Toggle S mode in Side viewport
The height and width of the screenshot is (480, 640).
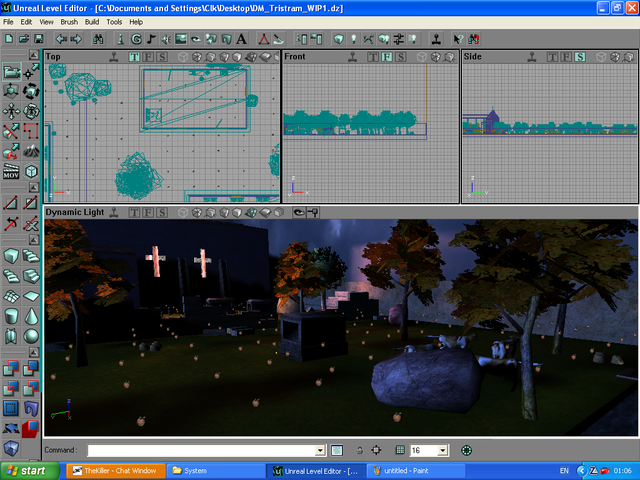[580, 57]
